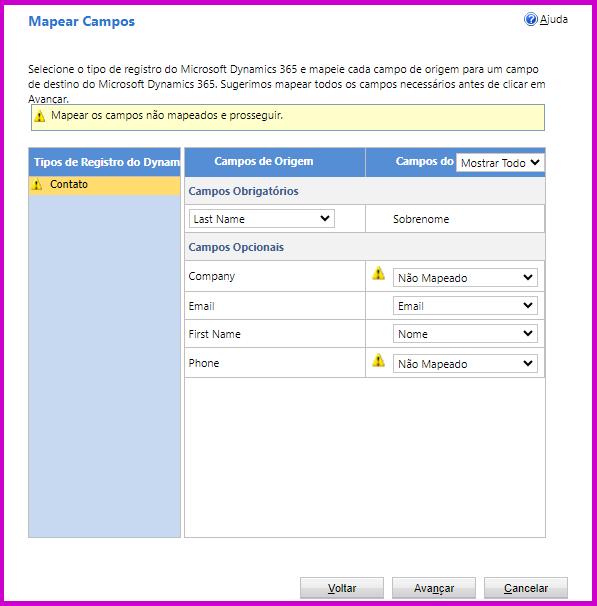Viewport: 597px width, 606px height.
Task: Open the Nome target field dropdown
Action: click(465, 334)
